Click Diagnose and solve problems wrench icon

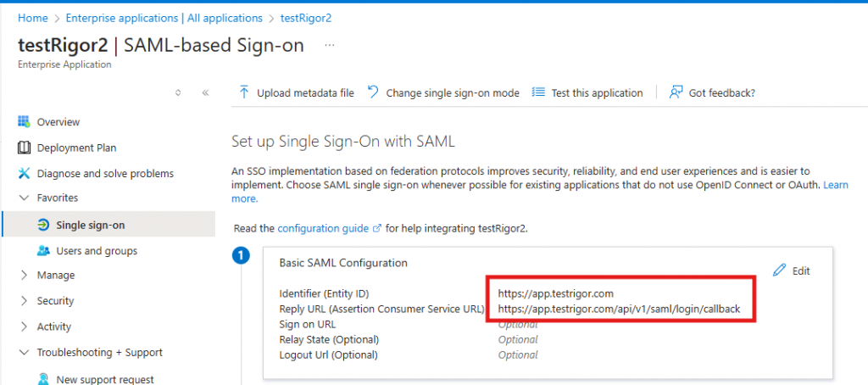(24, 174)
